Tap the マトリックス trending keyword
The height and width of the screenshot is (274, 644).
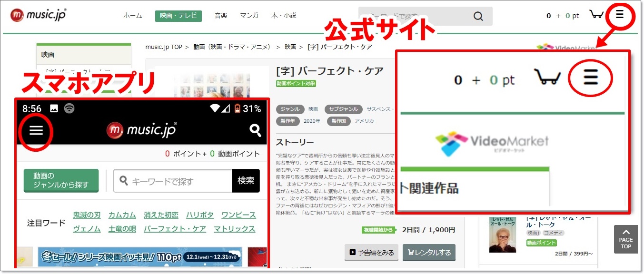(235, 229)
